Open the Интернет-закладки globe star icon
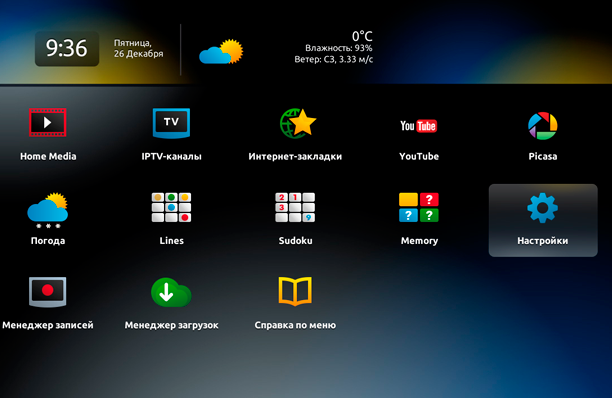This screenshot has height=398, width=612. pos(298,123)
